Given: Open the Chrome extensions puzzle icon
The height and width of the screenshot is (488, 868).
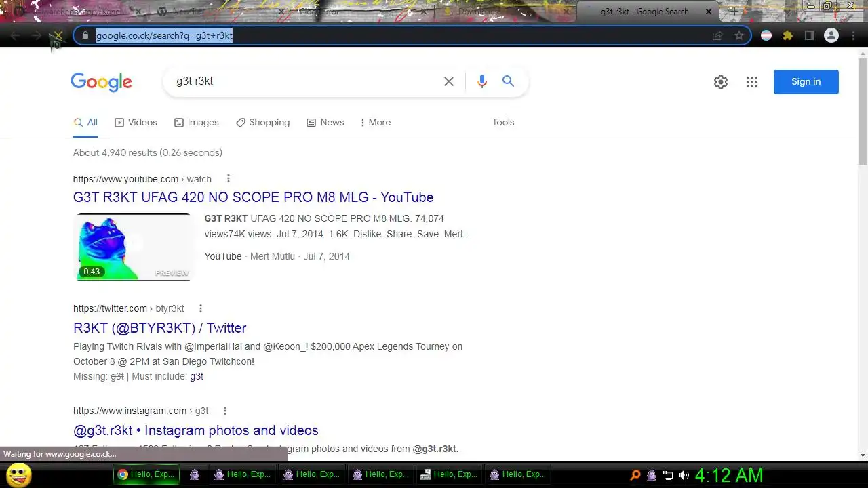Looking at the screenshot, I should coord(788,36).
